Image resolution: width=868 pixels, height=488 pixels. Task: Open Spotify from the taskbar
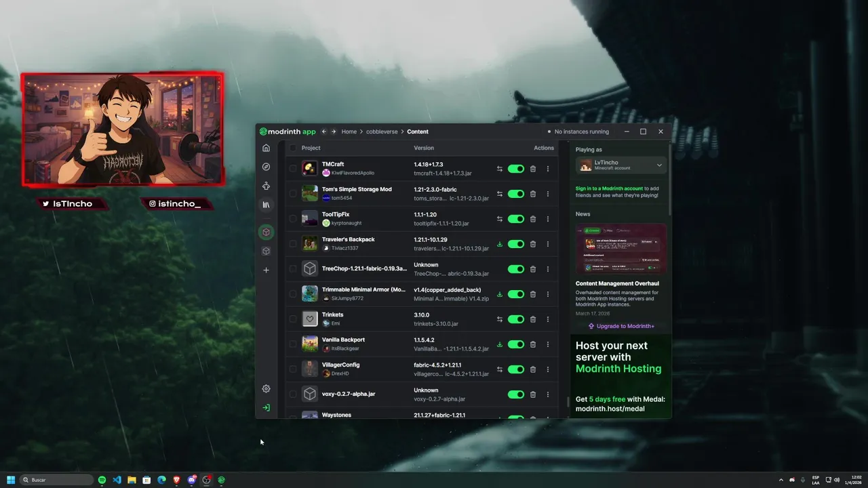[102, 480]
